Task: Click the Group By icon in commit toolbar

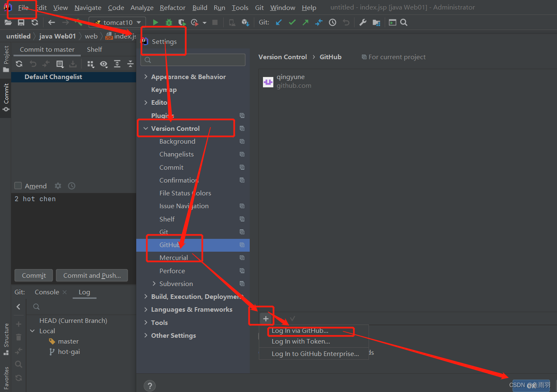Action: 91,64
